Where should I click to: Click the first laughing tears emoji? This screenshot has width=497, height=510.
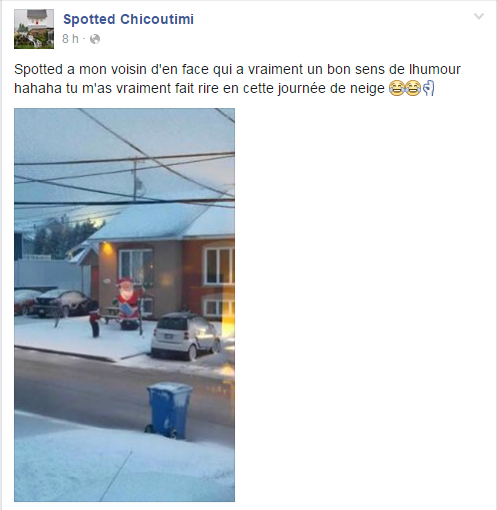397,88
